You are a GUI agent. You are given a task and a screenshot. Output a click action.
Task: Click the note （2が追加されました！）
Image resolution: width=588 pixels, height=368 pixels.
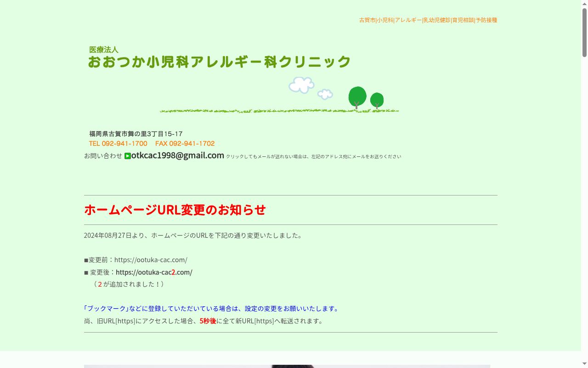(129, 284)
